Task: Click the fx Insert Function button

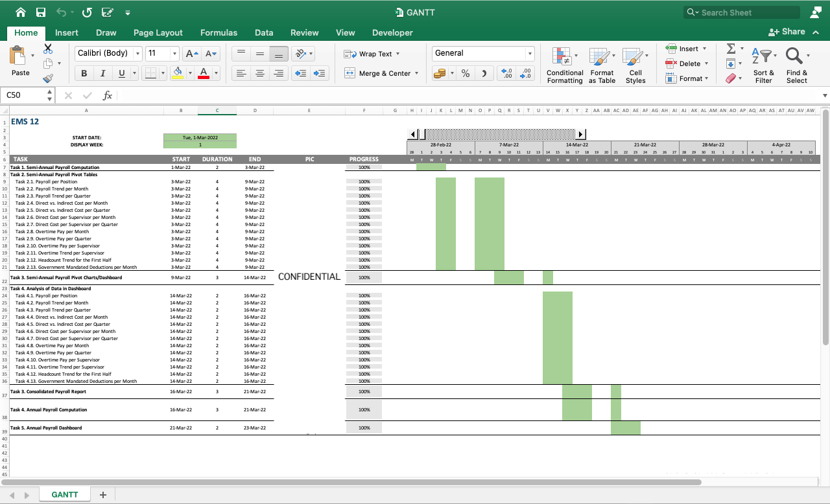Action: click(x=108, y=95)
